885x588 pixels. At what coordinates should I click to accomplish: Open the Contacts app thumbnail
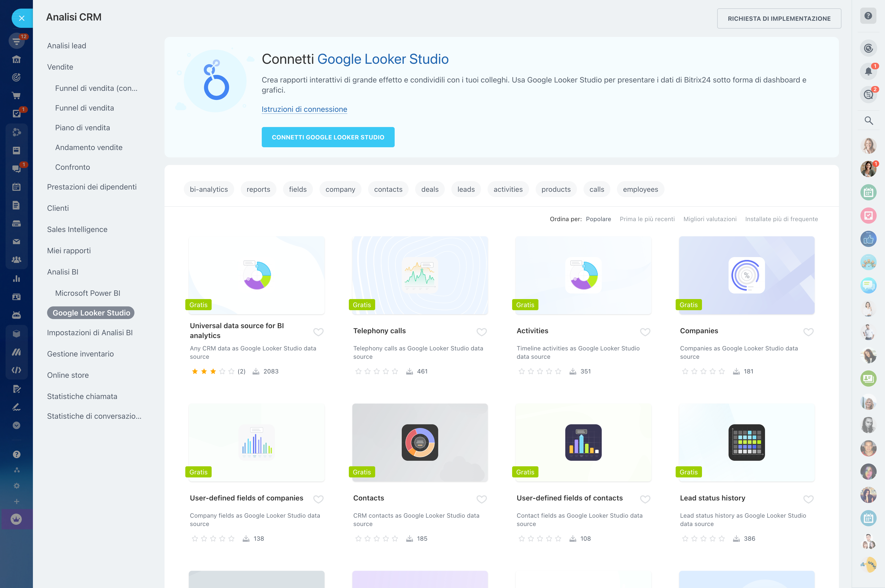point(419,443)
